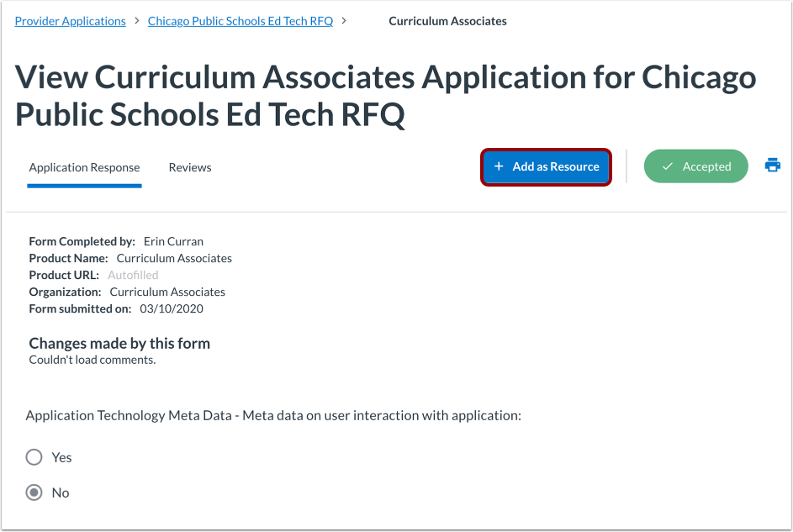Click the plus icon in Add as Resource

pos(499,166)
